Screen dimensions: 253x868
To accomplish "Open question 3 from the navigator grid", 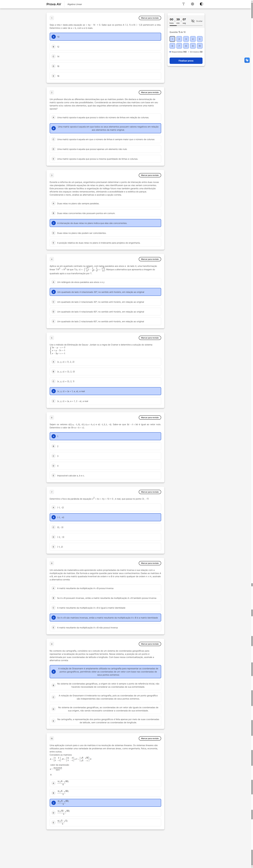I will 186,39.
